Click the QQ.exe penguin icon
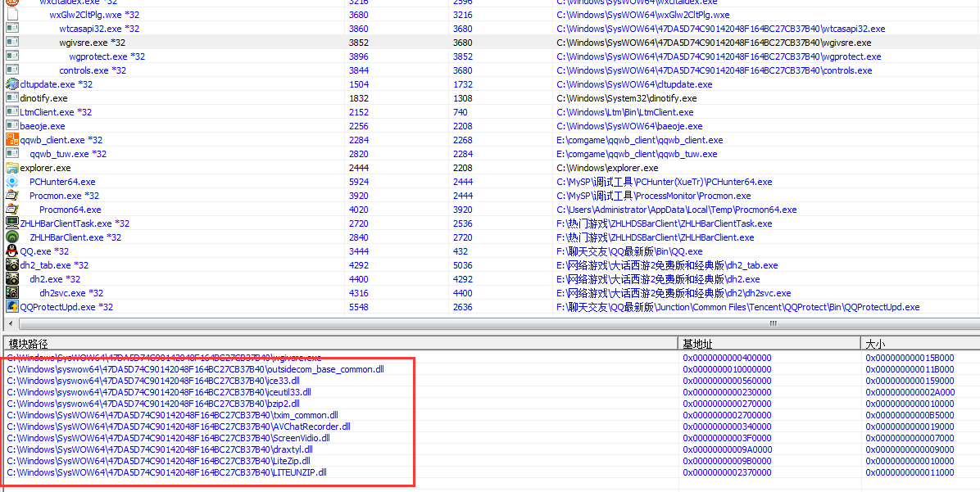 [12, 251]
